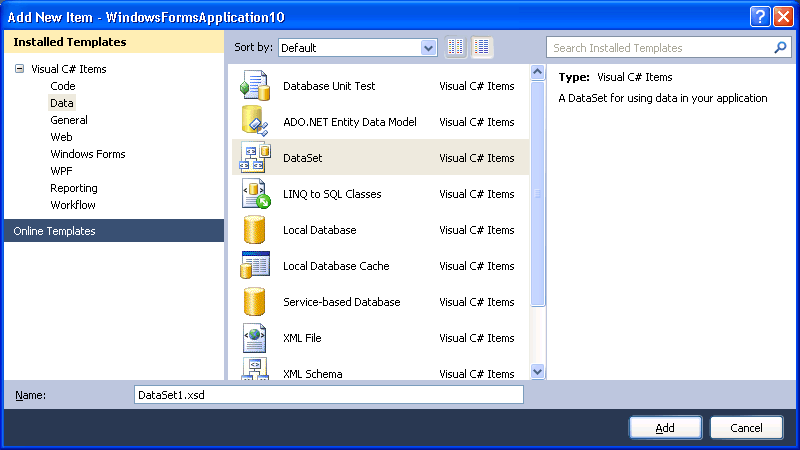The image size is (800, 450).
Task: Click the Search Installed Templates box
Action: tap(660, 47)
